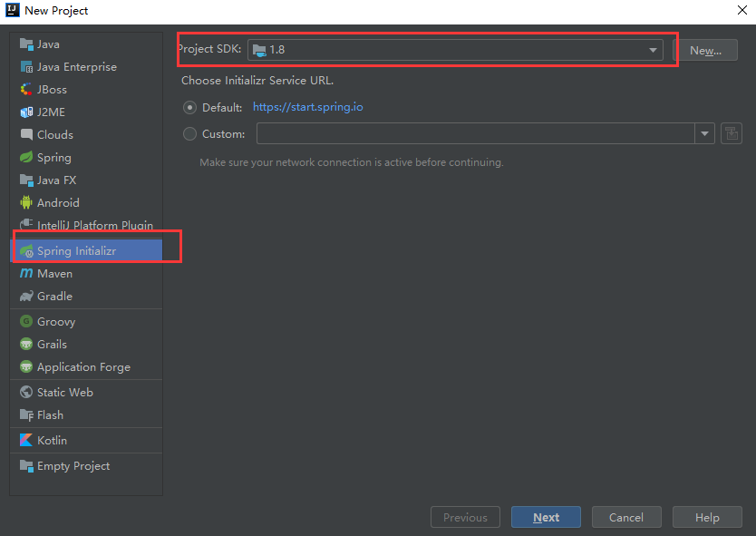The width and height of the screenshot is (756, 536).
Task: Click the Static Web globe icon
Action: point(26,392)
